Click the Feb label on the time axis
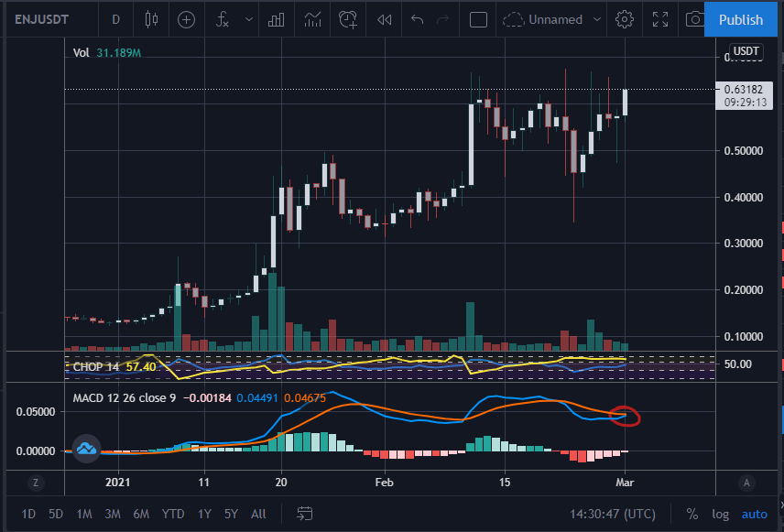Screen dimensions: 784x532 pos(384,483)
